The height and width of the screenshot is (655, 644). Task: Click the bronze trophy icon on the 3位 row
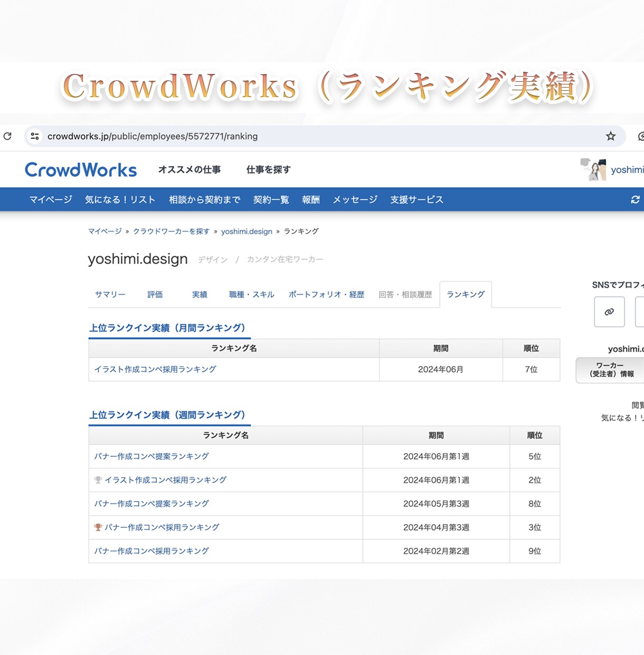98,527
